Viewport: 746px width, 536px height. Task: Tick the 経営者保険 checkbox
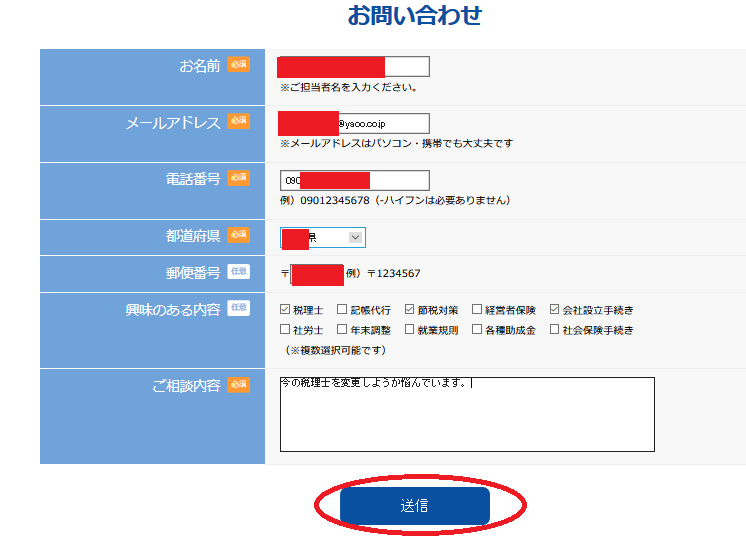[x=477, y=310]
